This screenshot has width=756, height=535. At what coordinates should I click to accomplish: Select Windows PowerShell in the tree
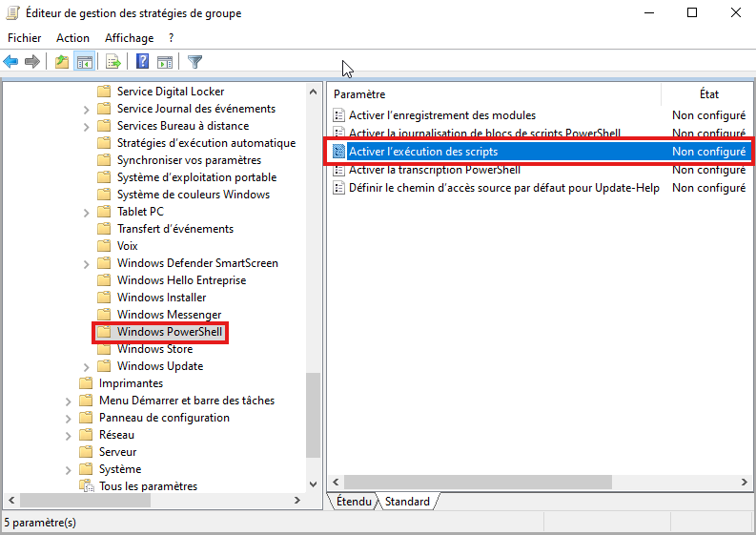(x=170, y=332)
